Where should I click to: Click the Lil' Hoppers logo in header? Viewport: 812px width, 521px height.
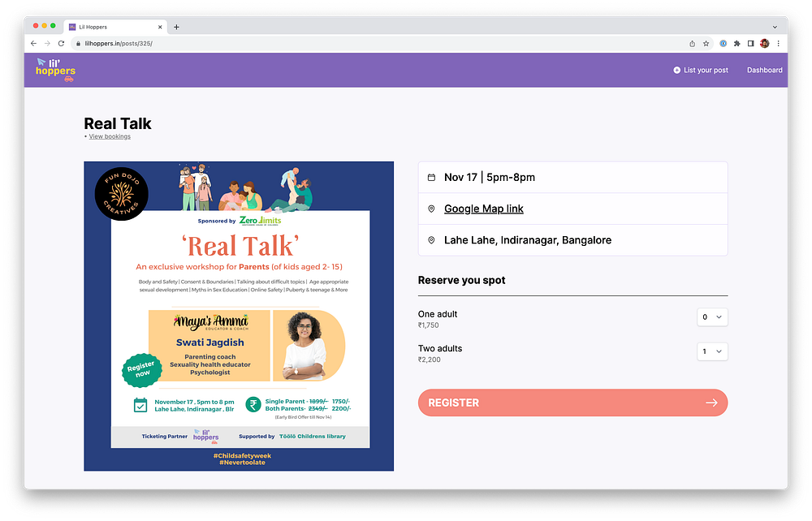coord(55,70)
